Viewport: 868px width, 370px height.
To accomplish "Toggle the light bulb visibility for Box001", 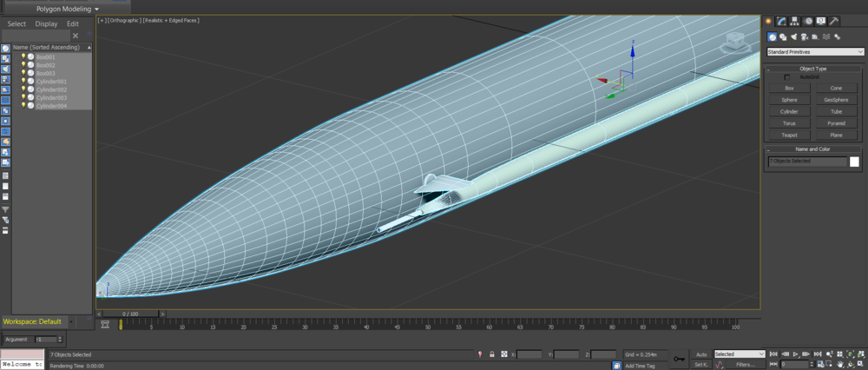I will click(23, 56).
